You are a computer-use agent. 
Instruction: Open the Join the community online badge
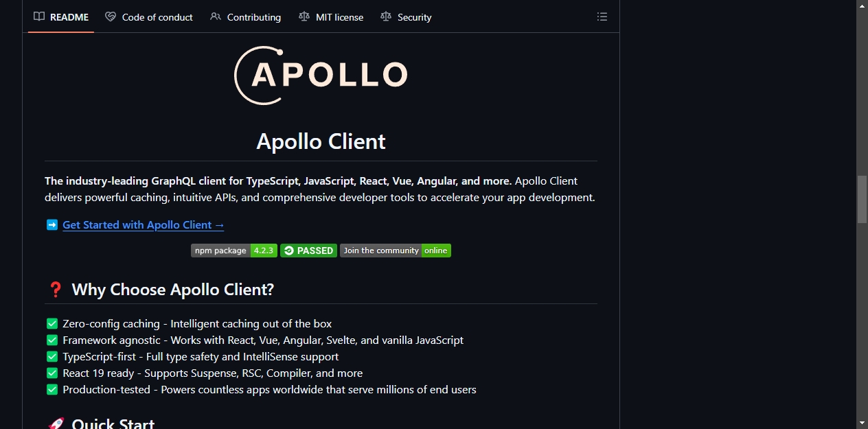point(396,251)
